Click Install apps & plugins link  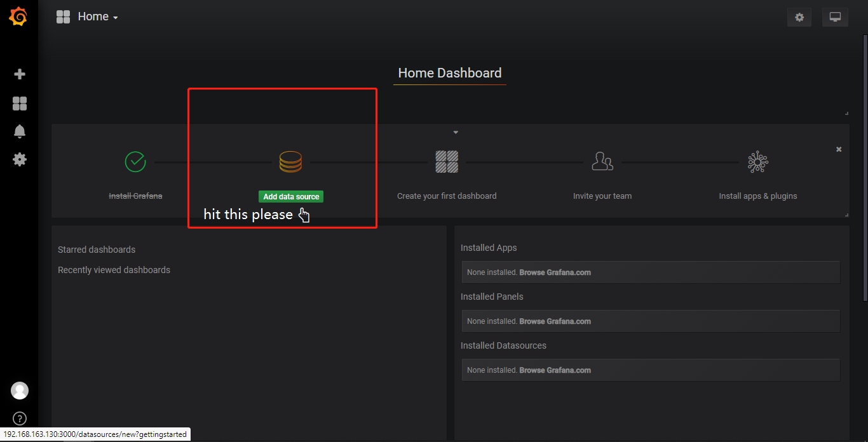758,196
